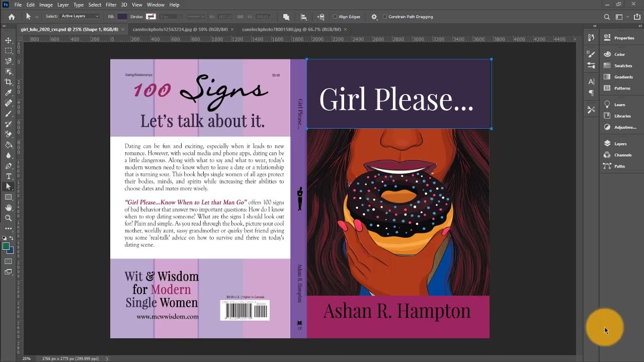Image resolution: width=644 pixels, height=362 pixels.
Task: Select the Crop tool
Action: pos(8,82)
